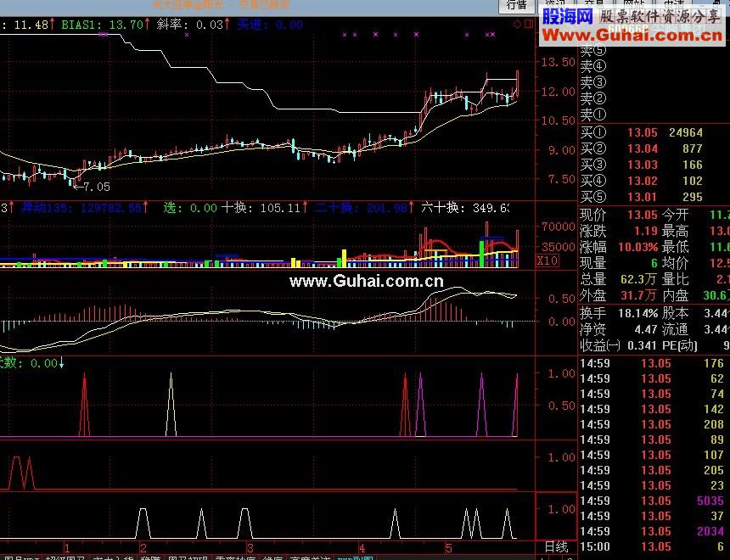Viewport: 730px width, 560px height.
Task: Click the 外盘 value 31.7万
Action: pos(638,295)
